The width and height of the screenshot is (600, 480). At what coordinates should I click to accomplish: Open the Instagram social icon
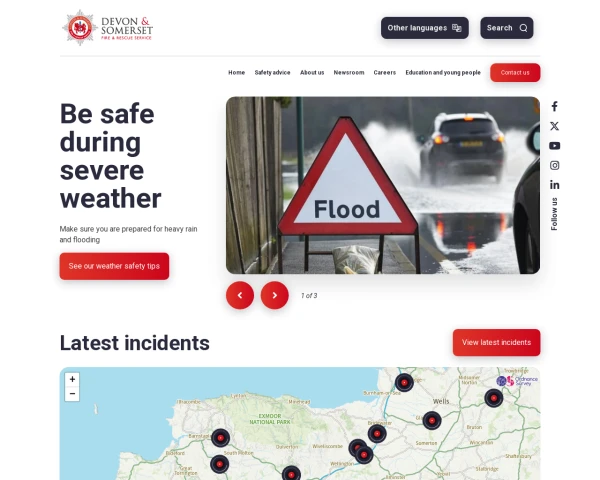click(554, 165)
